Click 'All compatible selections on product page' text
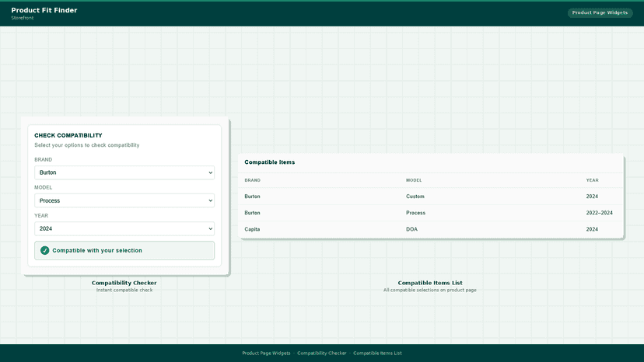 (x=429, y=290)
